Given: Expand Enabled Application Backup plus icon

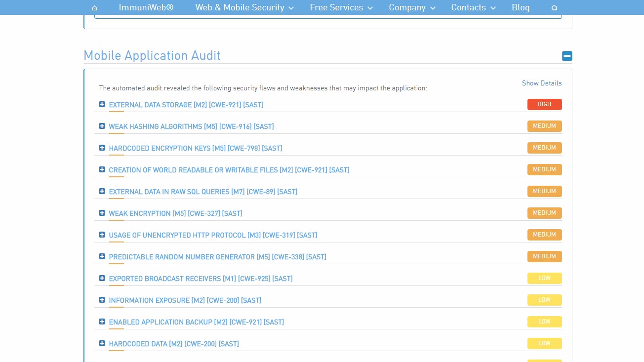Looking at the screenshot, I should 102,322.
